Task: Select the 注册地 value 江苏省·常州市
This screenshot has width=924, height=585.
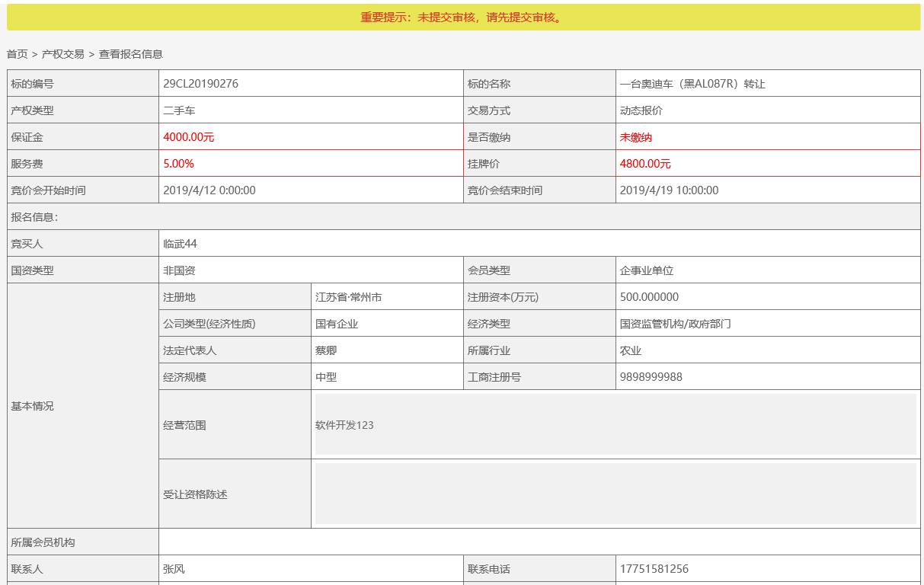Action: [349, 297]
